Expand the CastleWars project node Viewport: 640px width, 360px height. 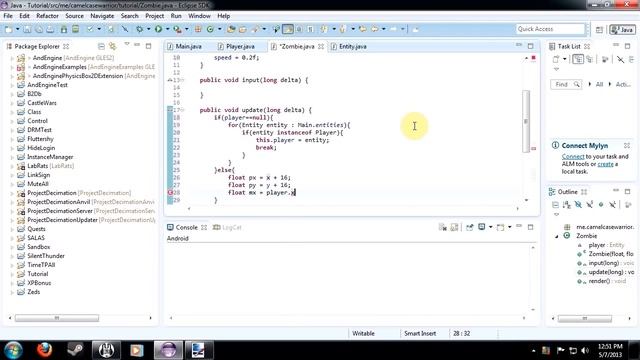click(x=12, y=103)
